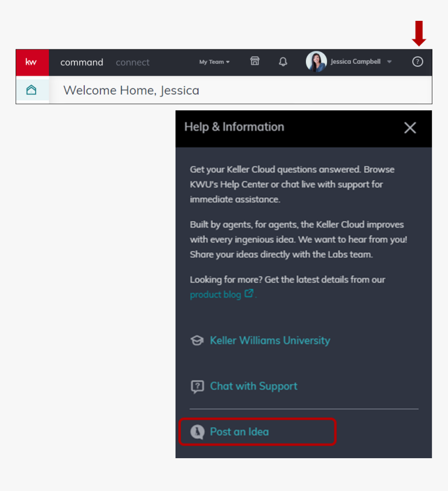This screenshot has height=491, width=448.
Task: Click the Post an Idea lightbulb icon
Action: point(197,432)
